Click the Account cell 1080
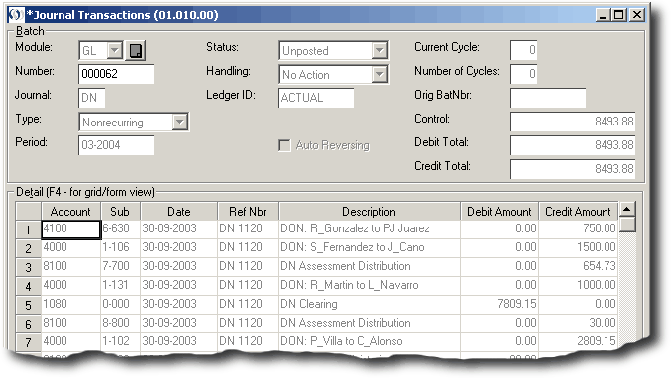The height and width of the screenshot is (378, 672). (71, 304)
